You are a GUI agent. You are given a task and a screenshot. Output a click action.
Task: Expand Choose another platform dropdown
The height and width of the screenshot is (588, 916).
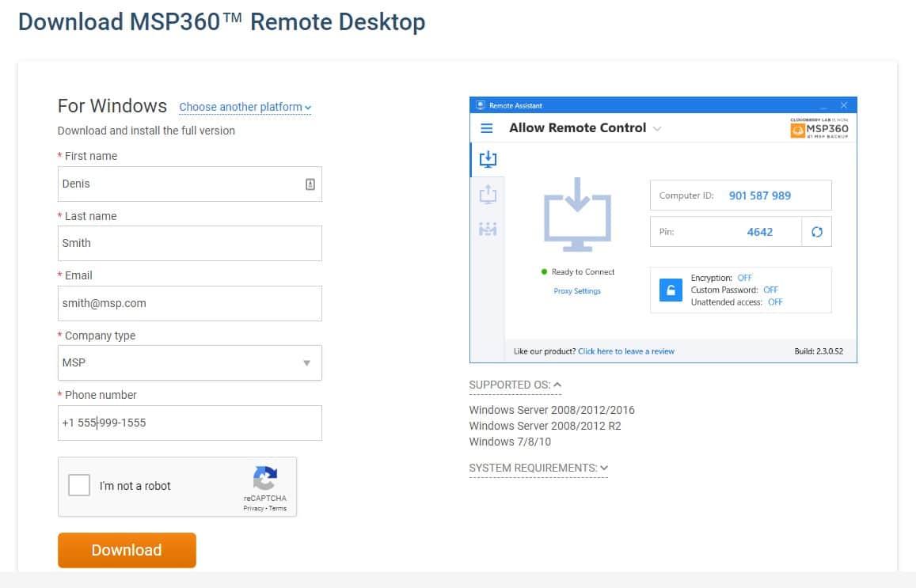pos(245,108)
